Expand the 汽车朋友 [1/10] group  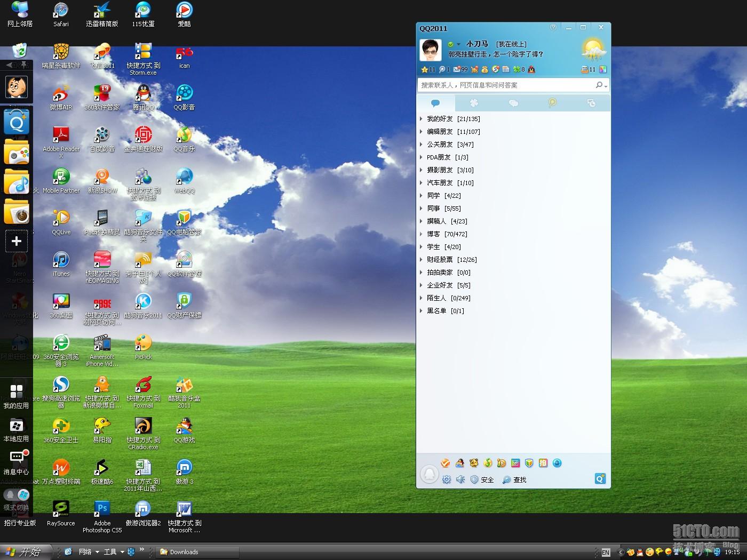[x=513, y=183]
